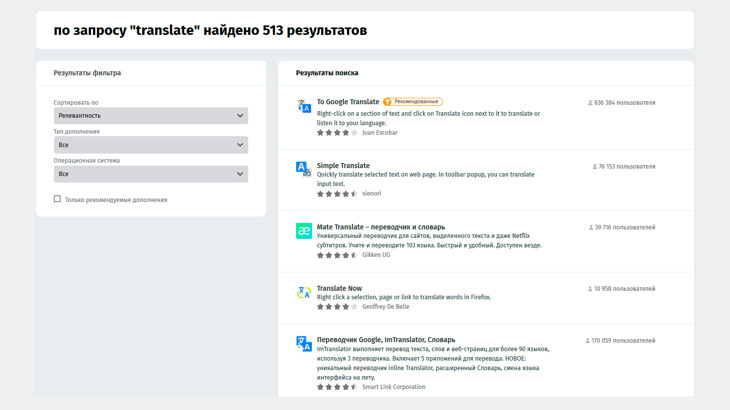
Task: Click the Translate Now extension icon
Action: (x=304, y=292)
